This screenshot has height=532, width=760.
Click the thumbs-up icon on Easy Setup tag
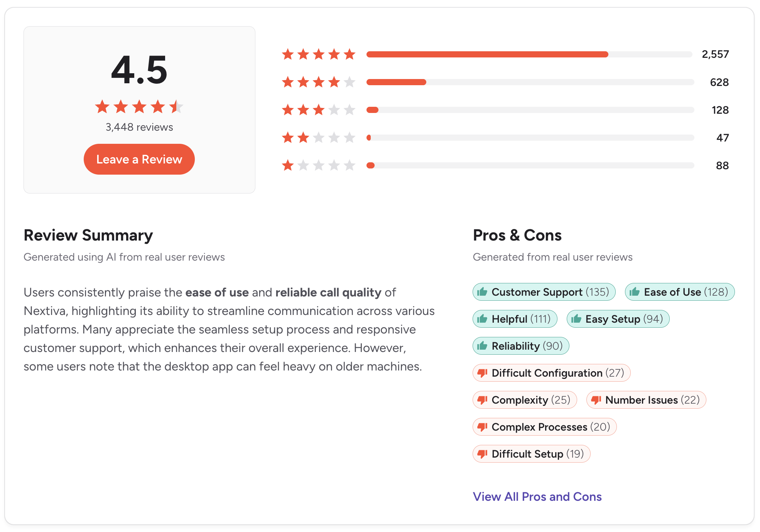coord(577,319)
